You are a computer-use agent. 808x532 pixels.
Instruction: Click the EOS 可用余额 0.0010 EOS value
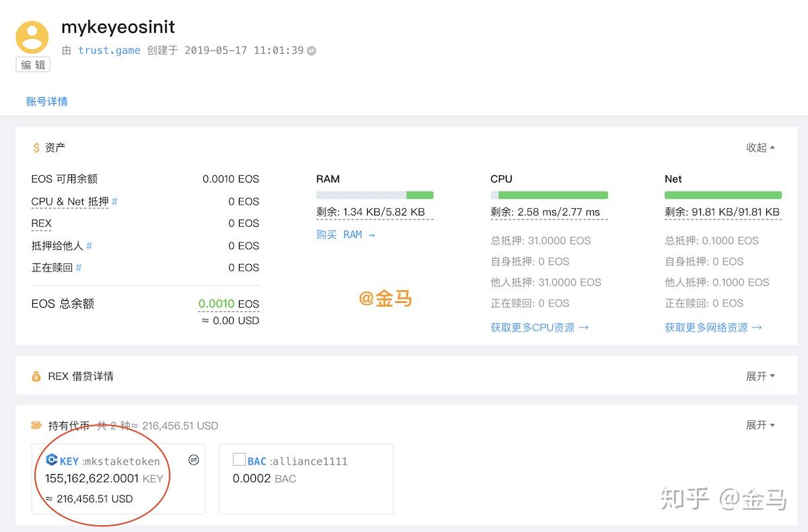point(231,179)
